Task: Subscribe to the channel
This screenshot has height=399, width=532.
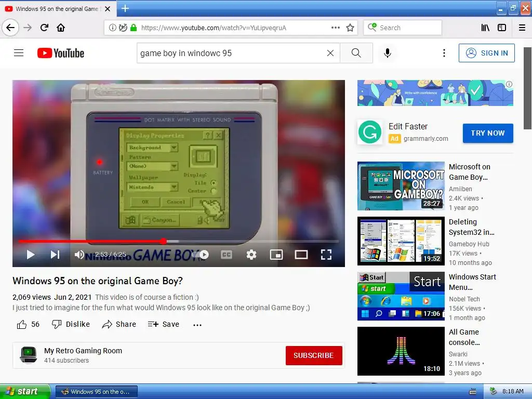Action: [314, 355]
